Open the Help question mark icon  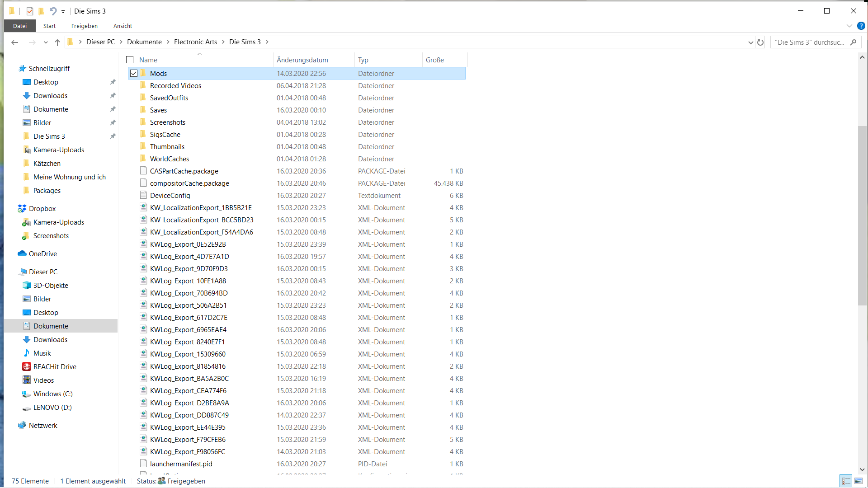(x=861, y=26)
